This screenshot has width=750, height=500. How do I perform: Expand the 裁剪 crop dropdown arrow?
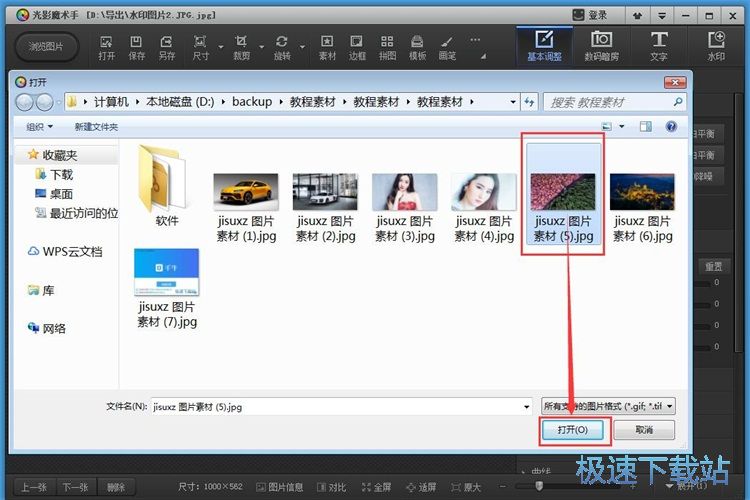(262, 47)
